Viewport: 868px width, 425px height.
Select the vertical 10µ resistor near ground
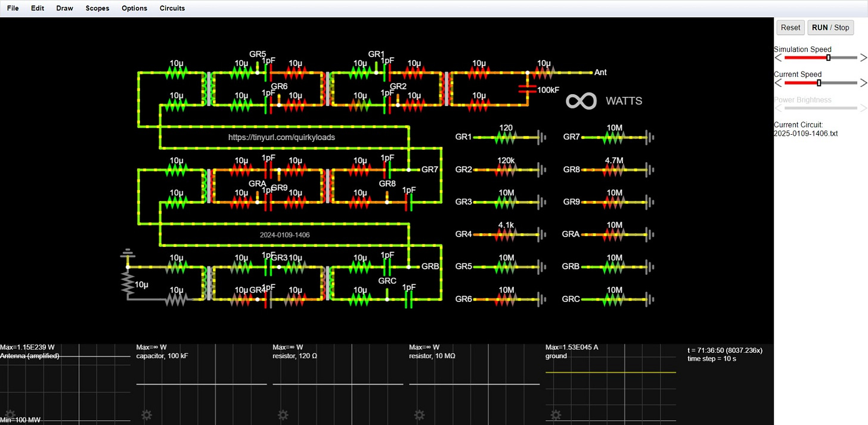pos(127,284)
